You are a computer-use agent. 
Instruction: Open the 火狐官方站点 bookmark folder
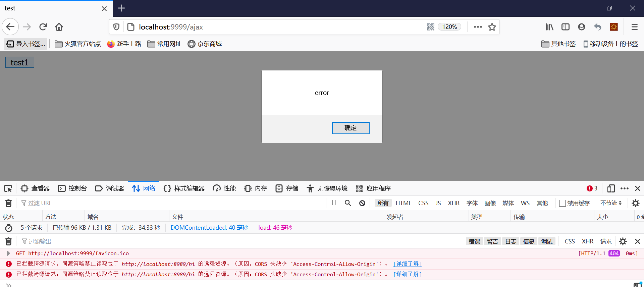tap(78, 44)
